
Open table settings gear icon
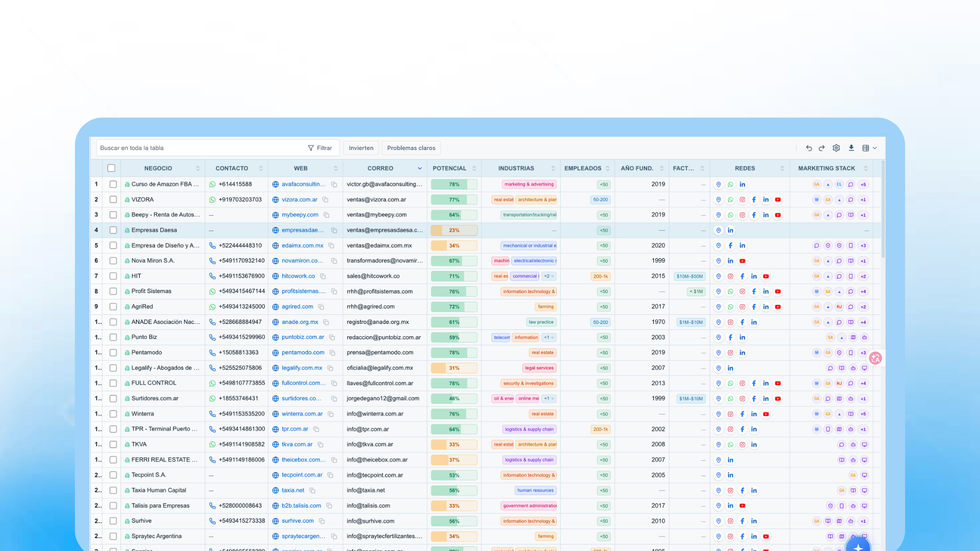tap(836, 148)
